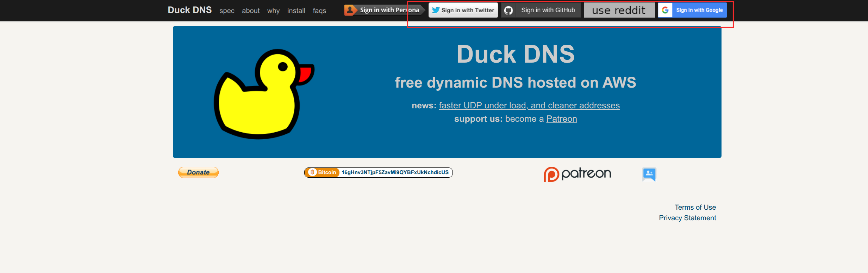Open the about page
The width and height of the screenshot is (868, 273).
(x=251, y=11)
